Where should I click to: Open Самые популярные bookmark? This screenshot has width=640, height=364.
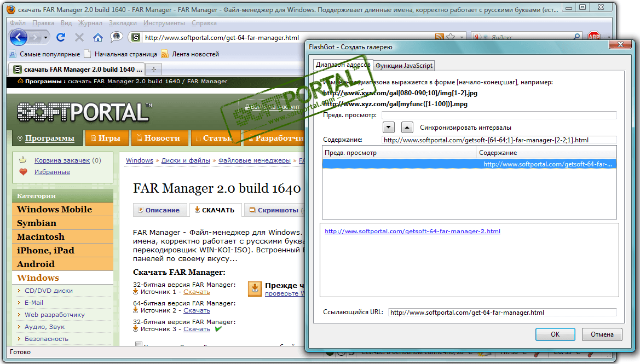click(x=44, y=54)
